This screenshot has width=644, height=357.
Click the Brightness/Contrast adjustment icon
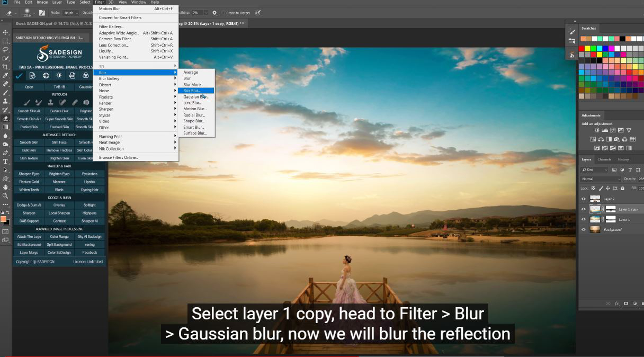click(x=597, y=130)
